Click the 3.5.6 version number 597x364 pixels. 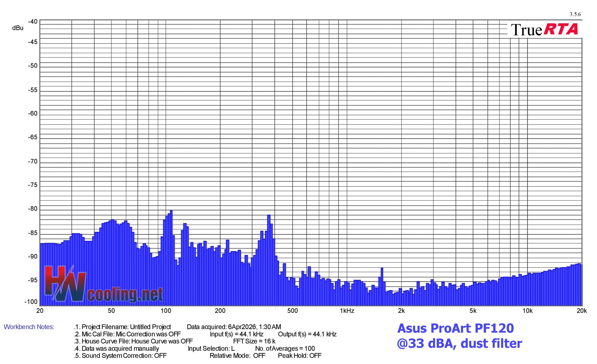click(x=575, y=14)
